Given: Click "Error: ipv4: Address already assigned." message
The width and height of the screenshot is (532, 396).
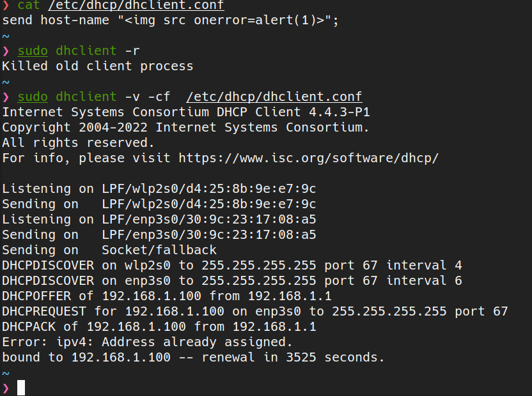Looking at the screenshot, I should [x=147, y=342].
